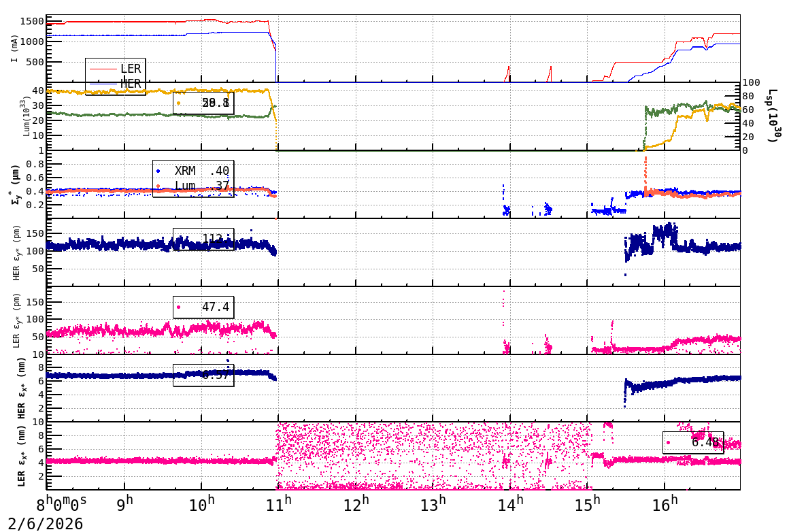Click the 1500 tick on current axis
Image resolution: width=789 pixels, height=532 pixels.
32,21
